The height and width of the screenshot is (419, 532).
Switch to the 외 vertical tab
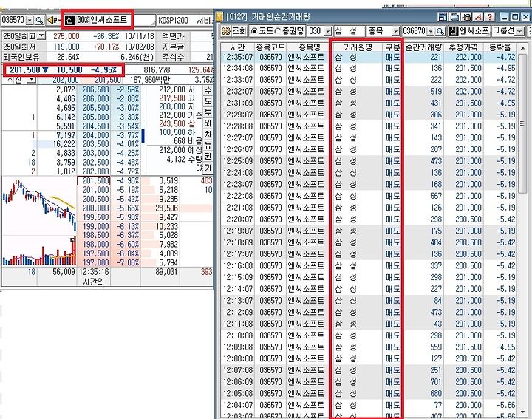point(208,123)
